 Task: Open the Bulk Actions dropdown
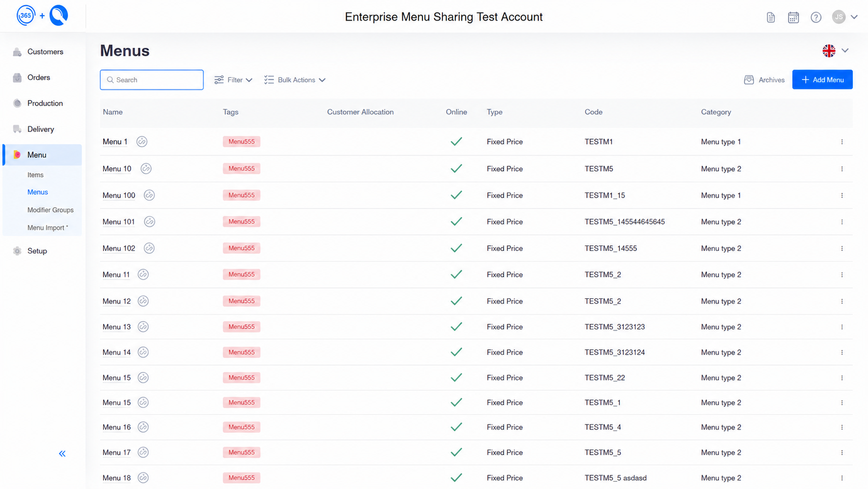coord(294,80)
